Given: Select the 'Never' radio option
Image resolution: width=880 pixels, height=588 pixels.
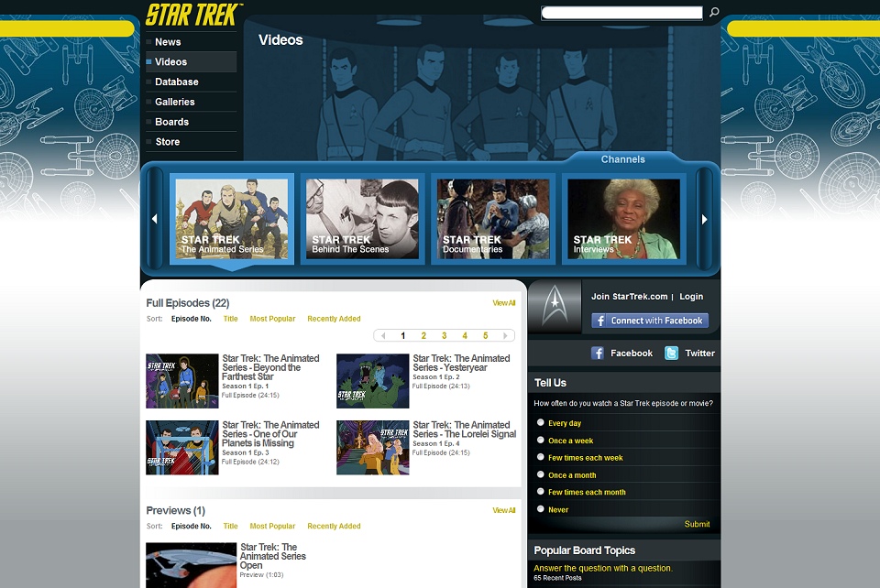Looking at the screenshot, I should [541, 509].
